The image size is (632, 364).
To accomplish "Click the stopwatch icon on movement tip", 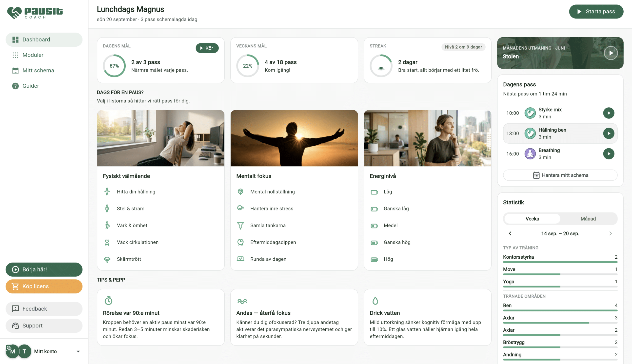I will [x=108, y=301].
